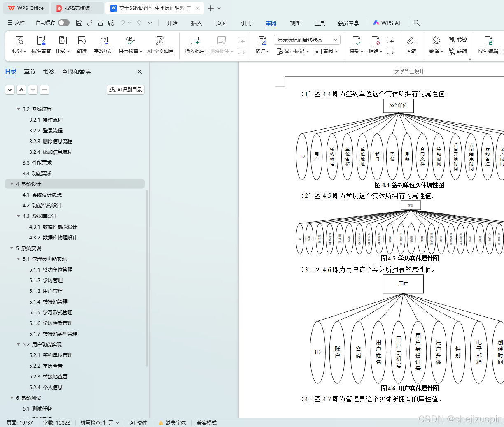Start 朗读 read-aloud

coord(82,45)
